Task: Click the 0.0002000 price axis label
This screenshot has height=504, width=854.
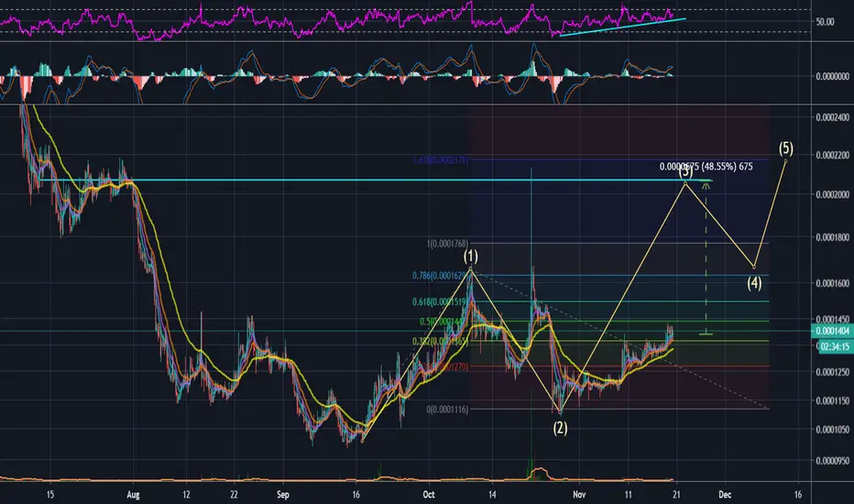Action: click(832, 194)
